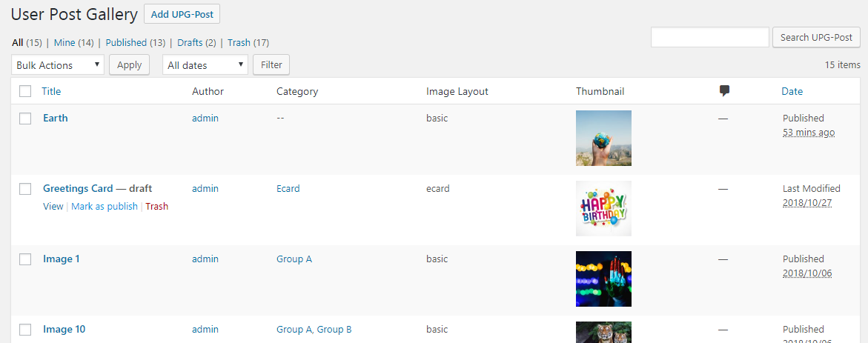This screenshot has height=343, width=868.
Task: Click Mark as publish for Greetings Card
Action: click(105, 207)
